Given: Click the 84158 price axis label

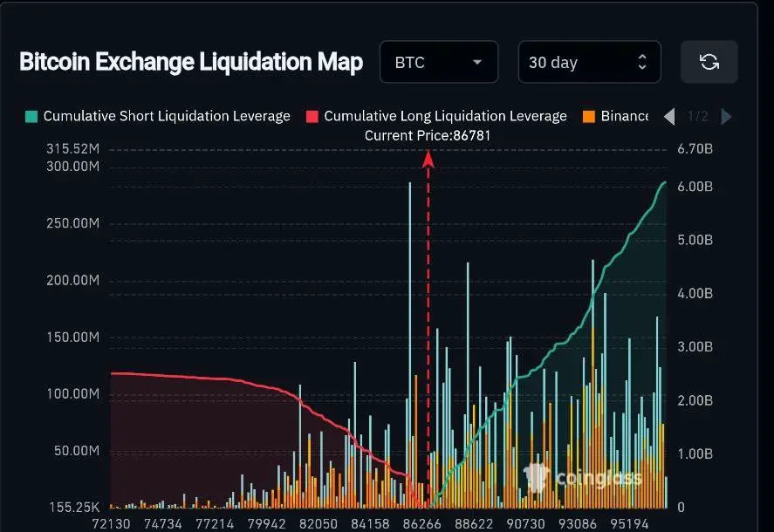Looking at the screenshot, I should [370, 523].
